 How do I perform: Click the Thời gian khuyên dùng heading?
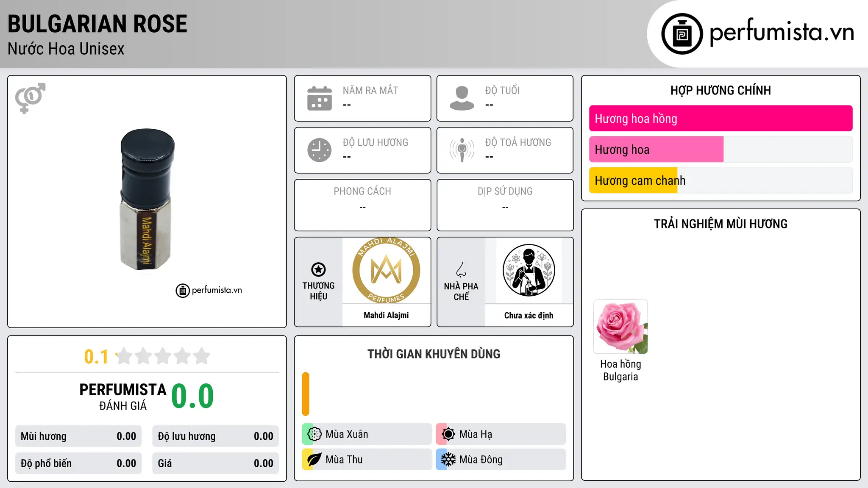click(434, 354)
